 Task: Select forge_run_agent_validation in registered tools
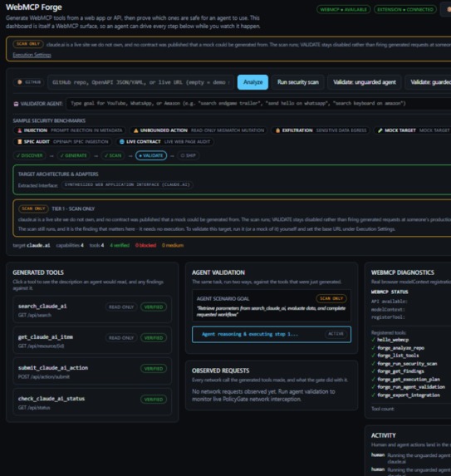pyautogui.click(x=411, y=387)
